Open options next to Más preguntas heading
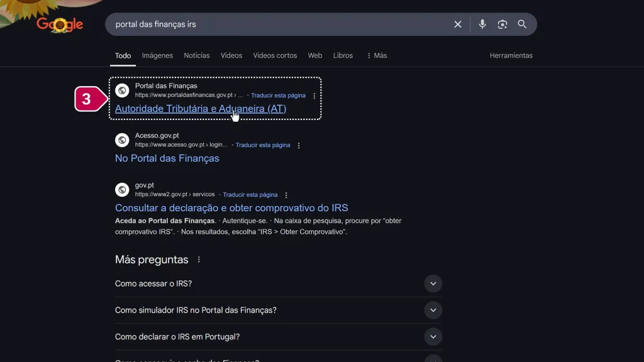 199,260
